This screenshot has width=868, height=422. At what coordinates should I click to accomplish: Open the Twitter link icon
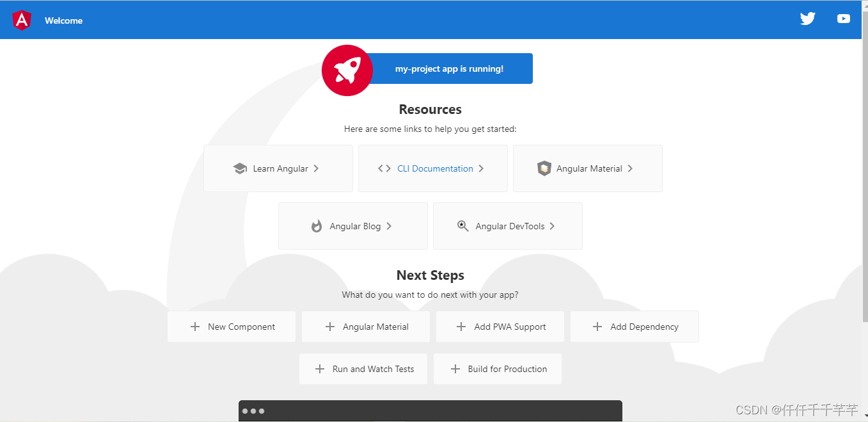[x=808, y=19]
